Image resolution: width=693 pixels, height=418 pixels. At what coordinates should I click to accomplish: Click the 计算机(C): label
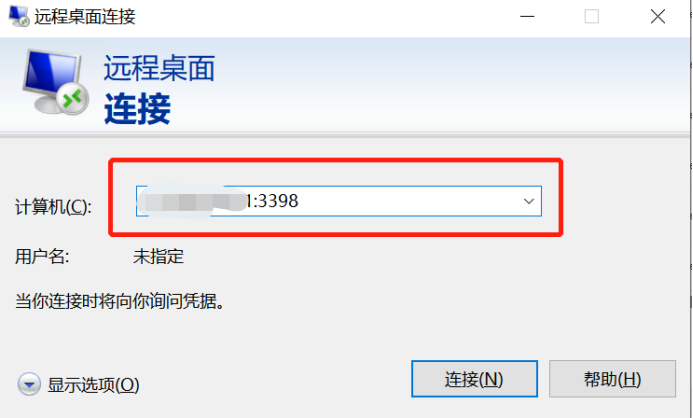click(x=53, y=206)
